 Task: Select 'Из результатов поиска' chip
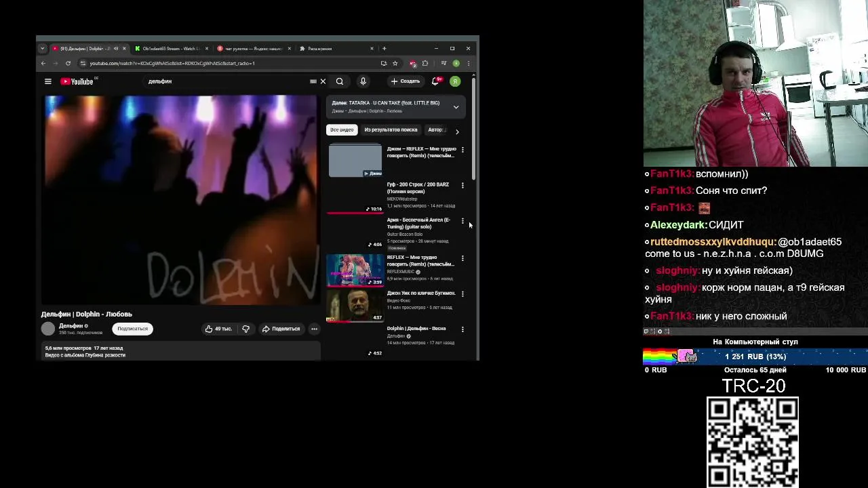click(391, 129)
